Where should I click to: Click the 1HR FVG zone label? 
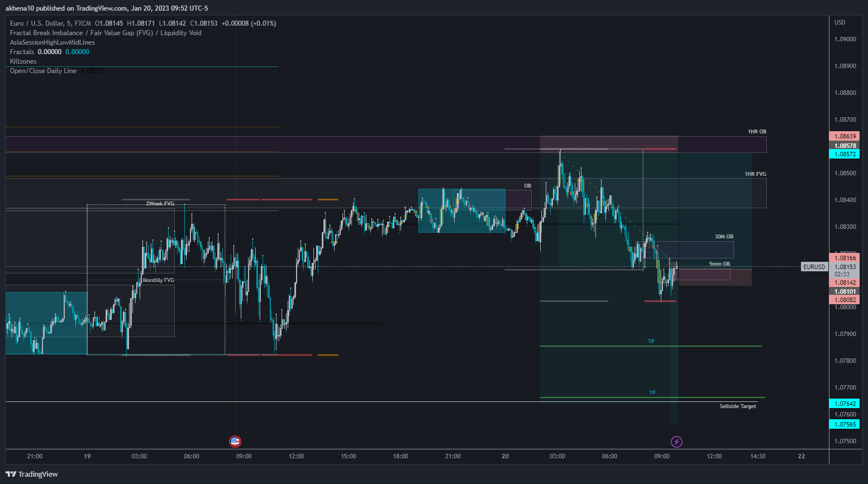[x=755, y=174]
